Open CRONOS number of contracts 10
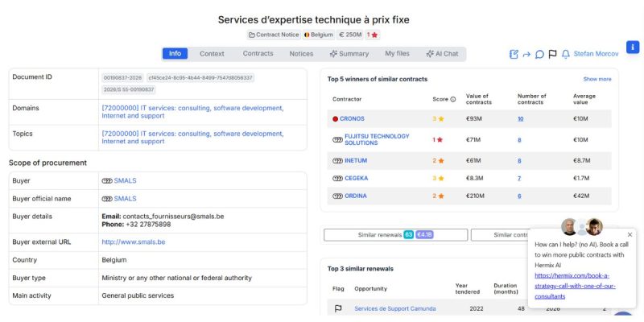Screen dimensions: 644x322 520,119
